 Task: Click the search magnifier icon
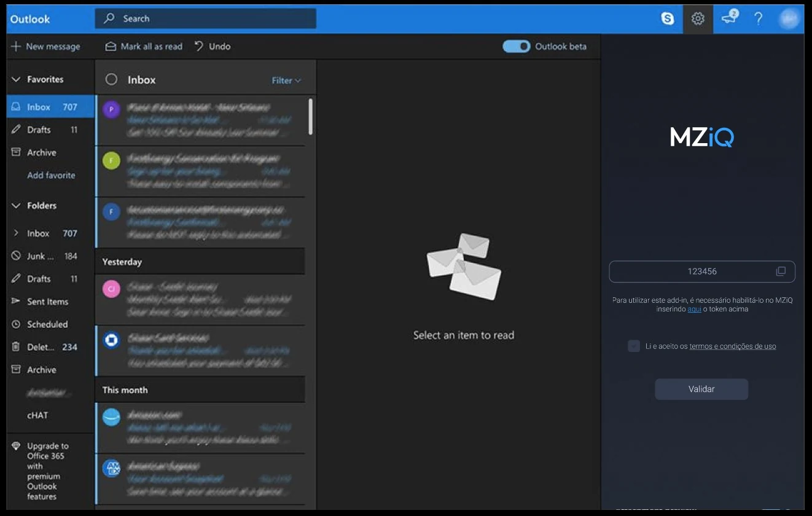point(109,18)
